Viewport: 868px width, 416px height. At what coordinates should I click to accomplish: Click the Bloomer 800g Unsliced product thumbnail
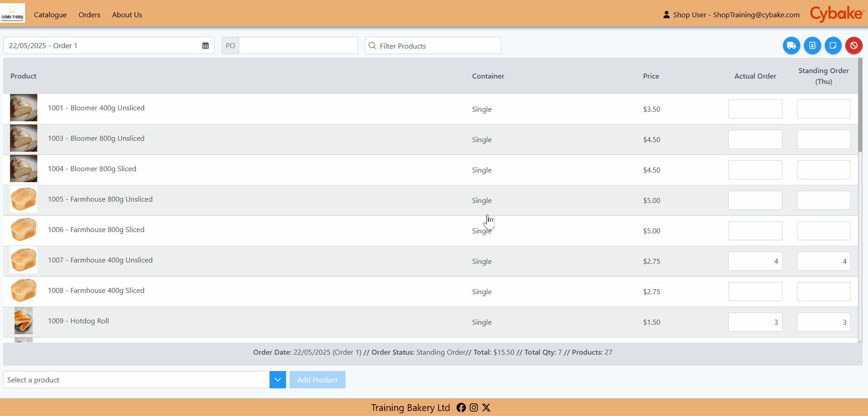point(24,138)
